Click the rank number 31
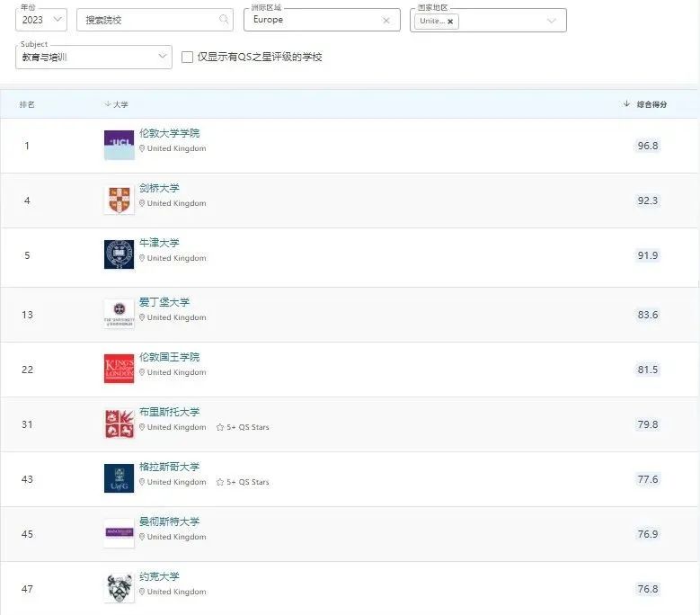The height and width of the screenshot is (615, 700). pos(27,424)
